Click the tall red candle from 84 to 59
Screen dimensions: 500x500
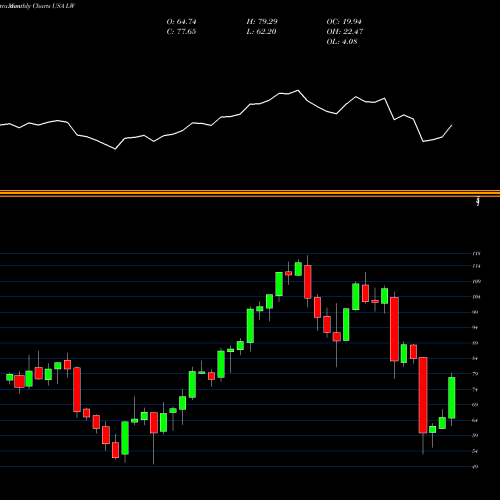[423, 395]
